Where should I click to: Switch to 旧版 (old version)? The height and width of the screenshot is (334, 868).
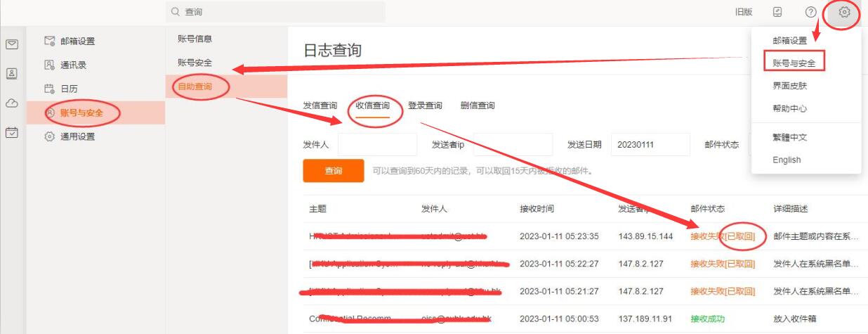click(x=744, y=12)
